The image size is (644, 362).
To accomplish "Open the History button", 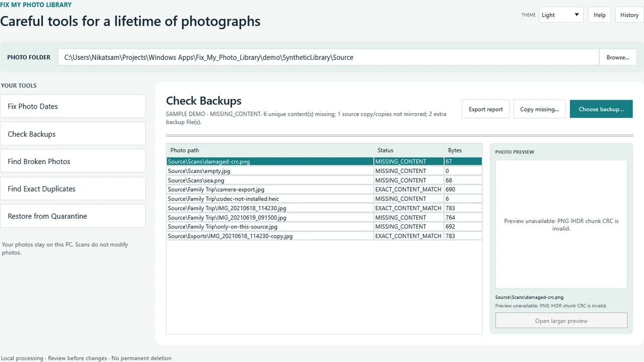I will tap(629, 15).
